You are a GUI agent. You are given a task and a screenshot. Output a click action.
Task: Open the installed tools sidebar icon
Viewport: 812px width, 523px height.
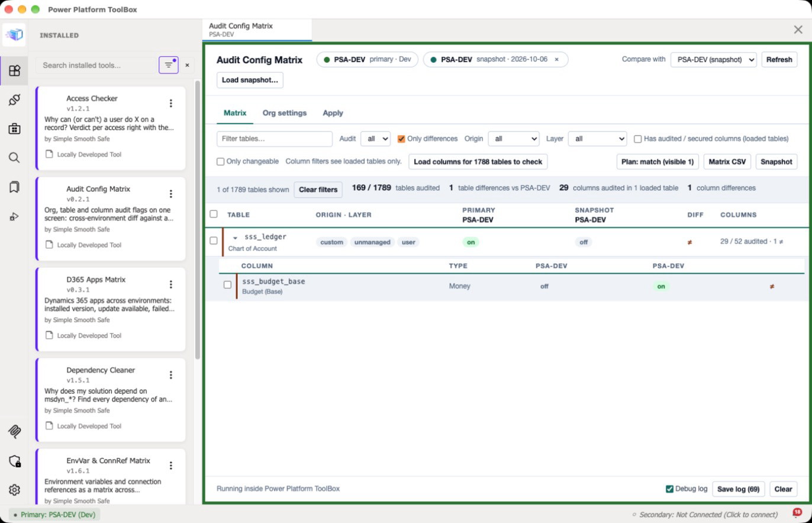[14, 70]
